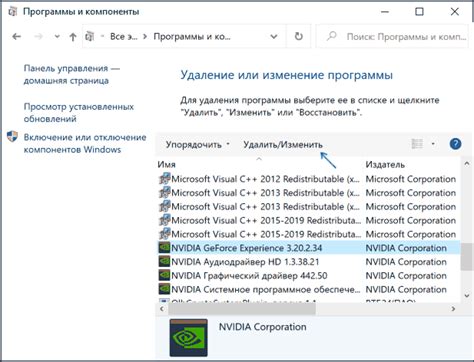Screen dimensions: 474x362
Task: Click the search box for programs
Action: (x=392, y=37)
